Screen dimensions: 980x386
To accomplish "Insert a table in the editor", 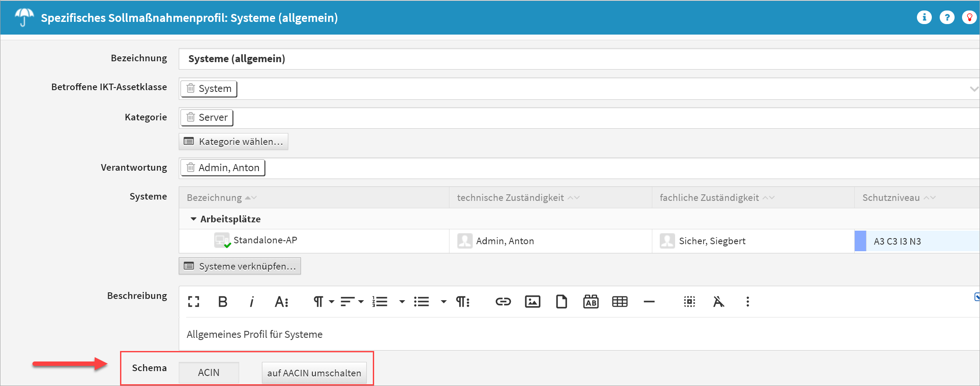I will (619, 302).
